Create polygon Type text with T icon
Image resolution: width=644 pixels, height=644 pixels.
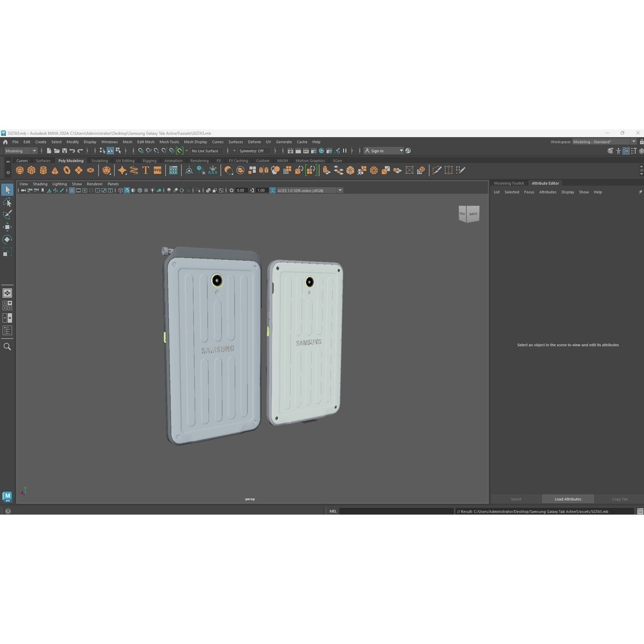(145, 170)
